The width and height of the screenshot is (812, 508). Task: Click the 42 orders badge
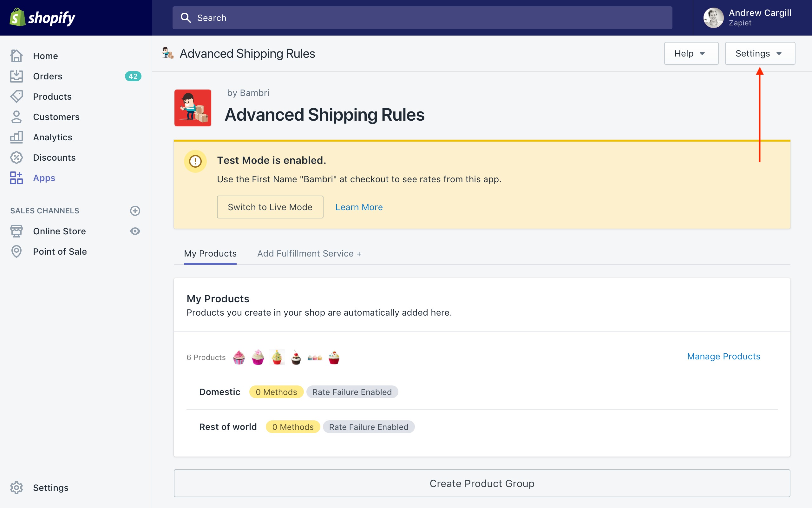(x=133, y=76)
